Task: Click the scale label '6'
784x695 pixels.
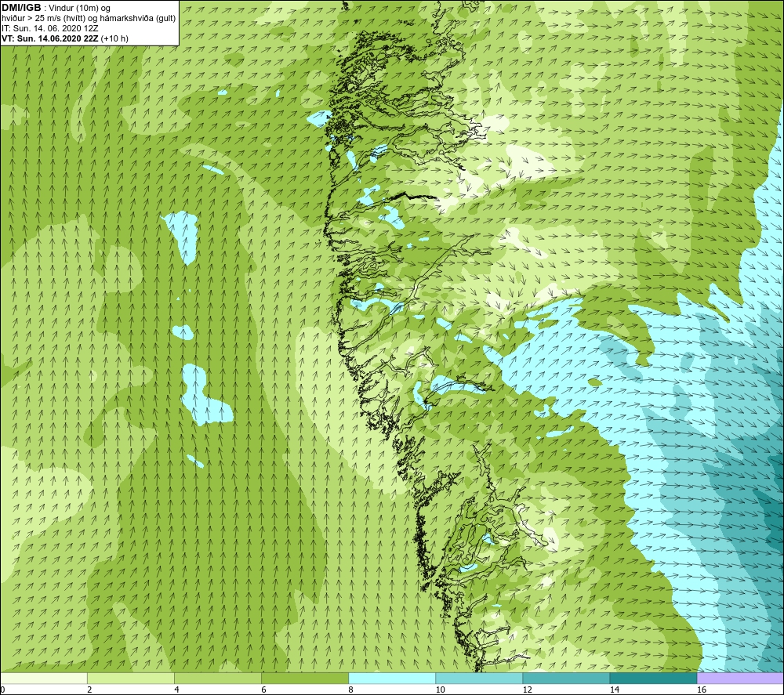Action: tap(263, 690)
